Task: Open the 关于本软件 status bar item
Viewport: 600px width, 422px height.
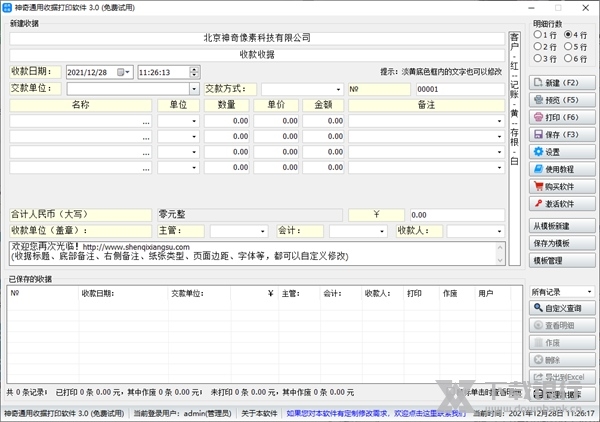Action: coord(259,413)
